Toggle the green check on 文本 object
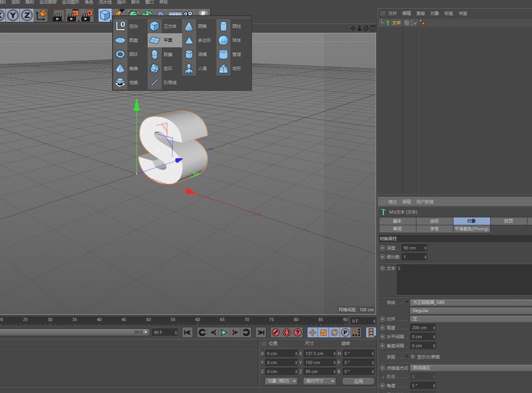 click(416, 23)
